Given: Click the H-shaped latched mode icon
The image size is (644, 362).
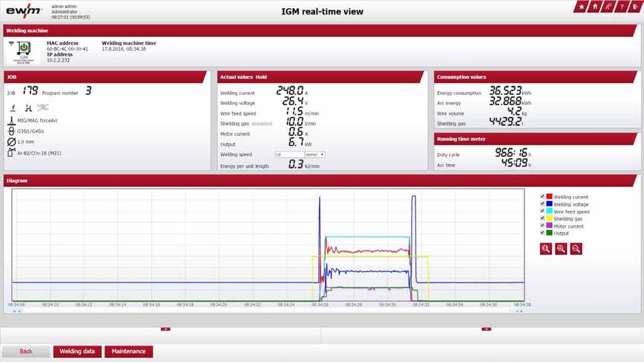Looking at the screenshot, I should (28, 108).
